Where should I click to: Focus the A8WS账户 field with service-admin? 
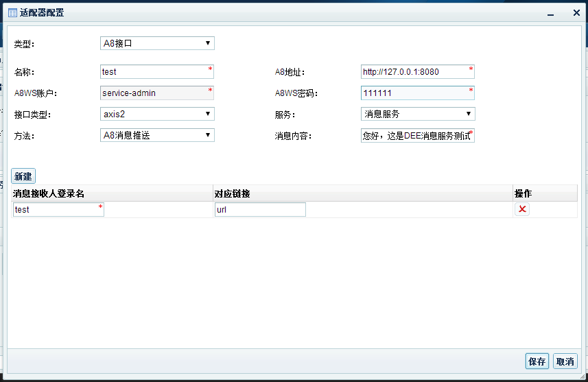157,93
